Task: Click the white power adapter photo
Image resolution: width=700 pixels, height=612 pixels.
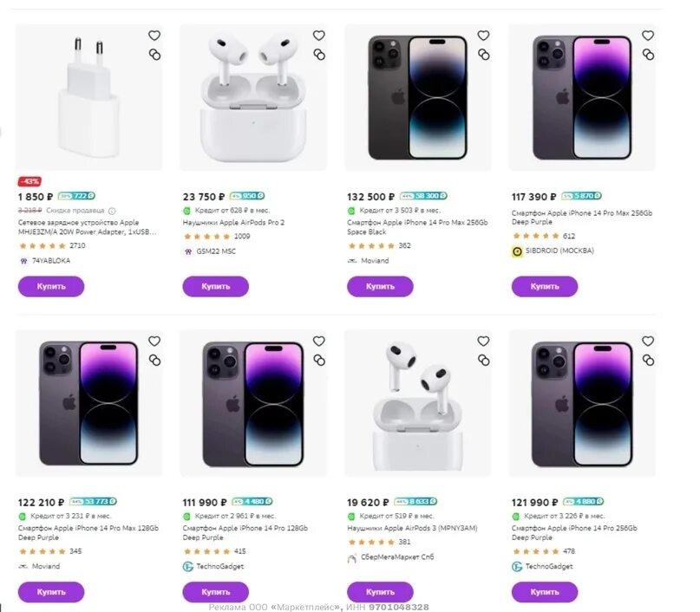Action: point(88,97)
